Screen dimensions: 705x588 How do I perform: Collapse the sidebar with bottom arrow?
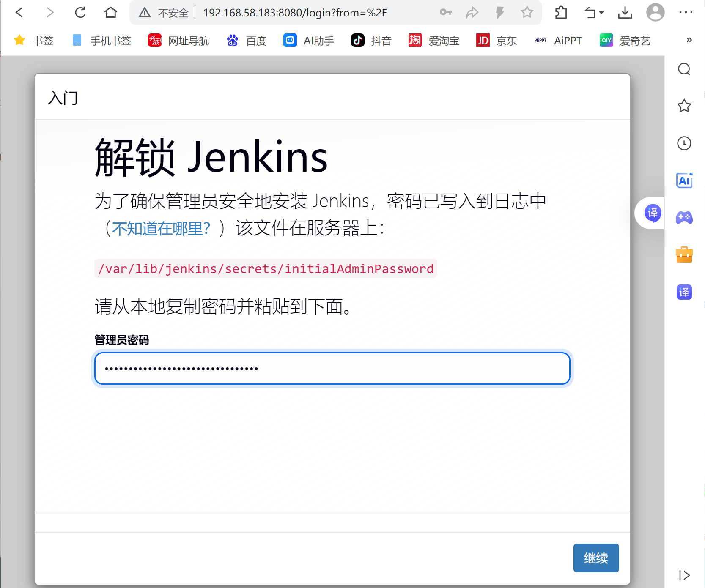[x=684, y=575]
